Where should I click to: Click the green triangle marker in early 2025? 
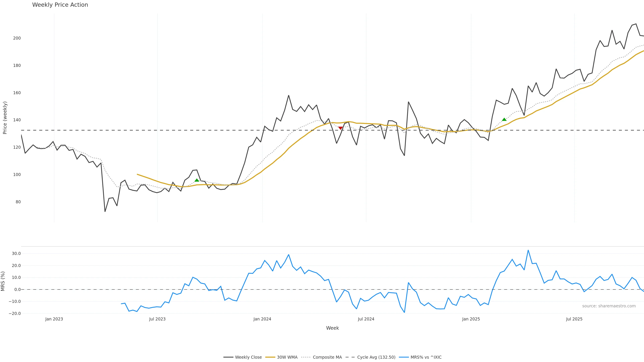504,119
